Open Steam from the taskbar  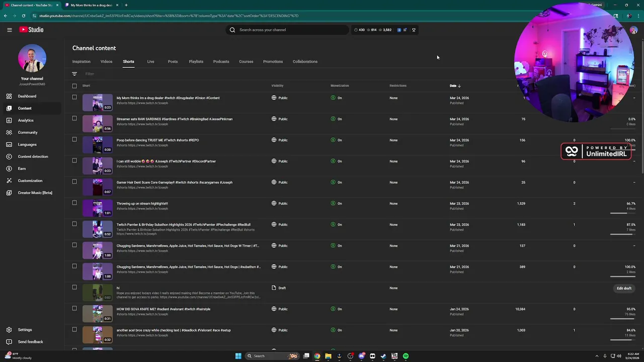tap(383, 356)
